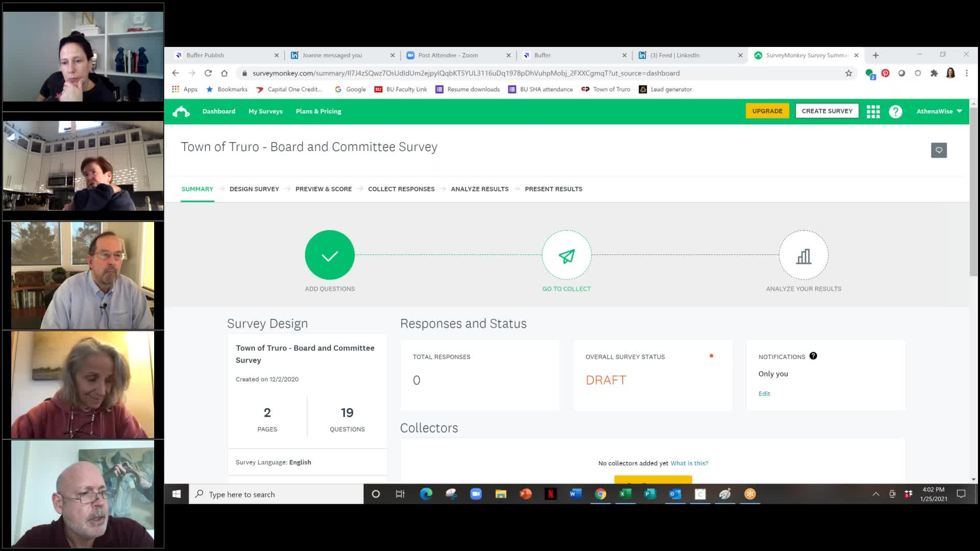
Task: Click the comments speech bubble icon
Action: click(939, 150)
